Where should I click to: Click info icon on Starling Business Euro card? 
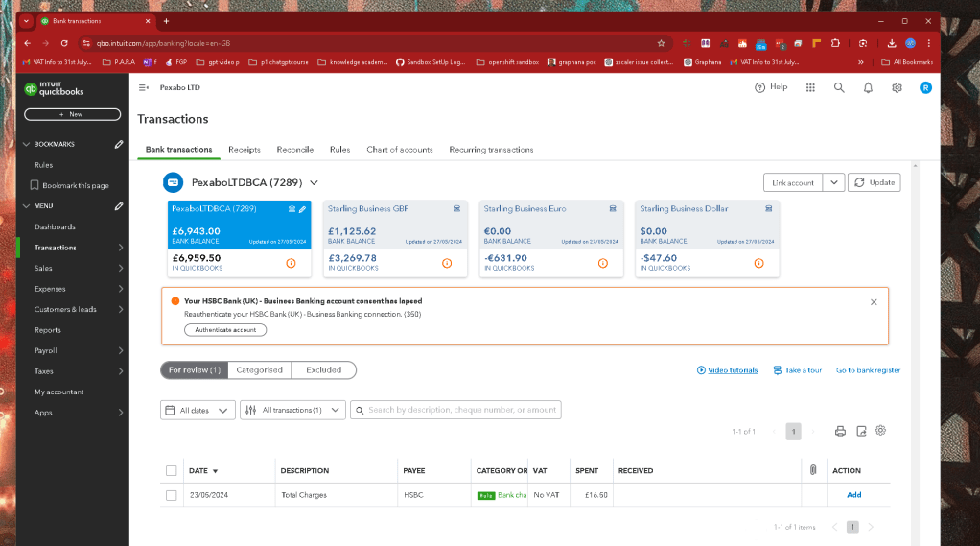click(603, 263)
